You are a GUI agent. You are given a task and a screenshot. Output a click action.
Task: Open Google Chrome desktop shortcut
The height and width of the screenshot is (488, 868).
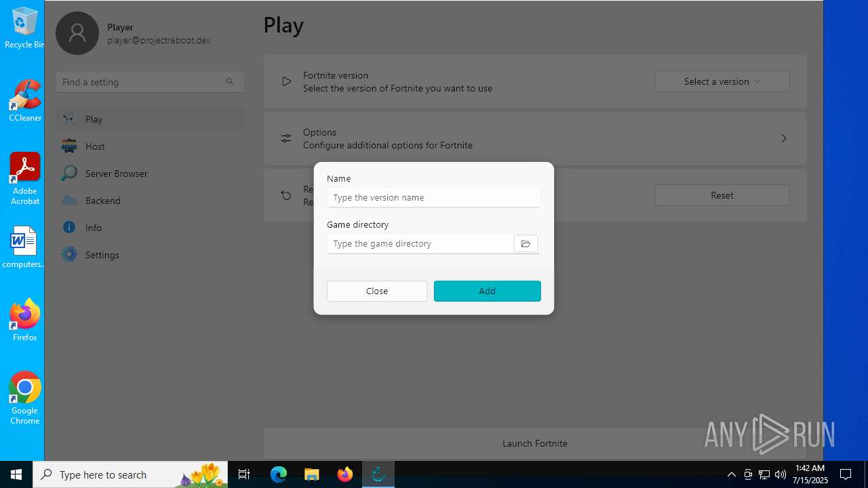coord(25,399)
